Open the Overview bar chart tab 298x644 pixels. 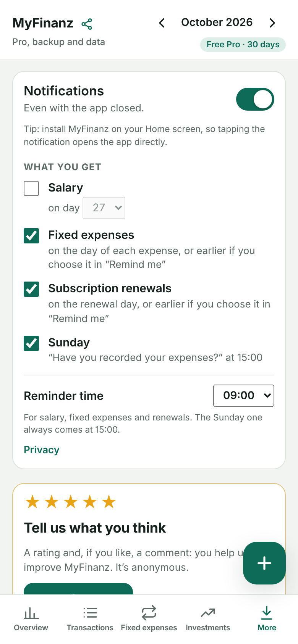tap(31, 619)
